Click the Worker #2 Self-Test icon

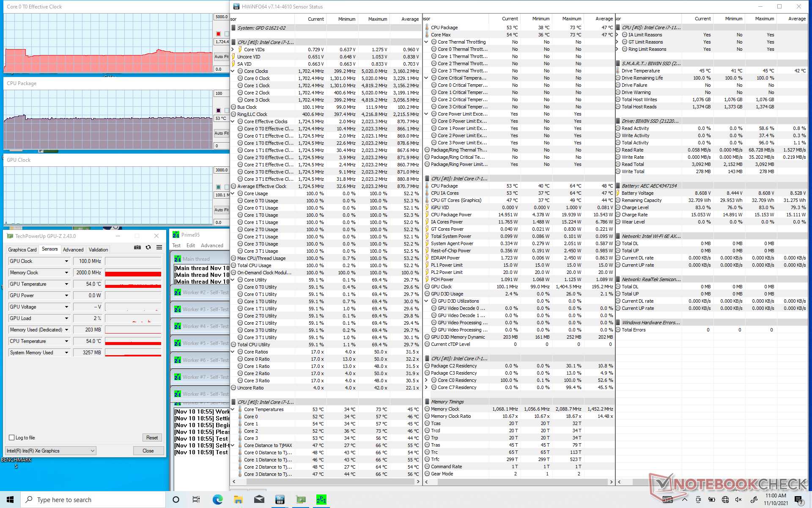coord(178,293)
